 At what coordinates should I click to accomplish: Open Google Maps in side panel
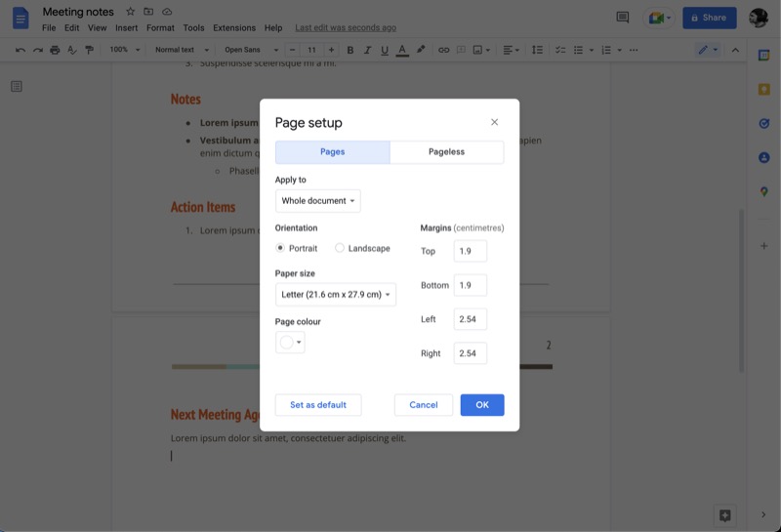pos(764,191)
